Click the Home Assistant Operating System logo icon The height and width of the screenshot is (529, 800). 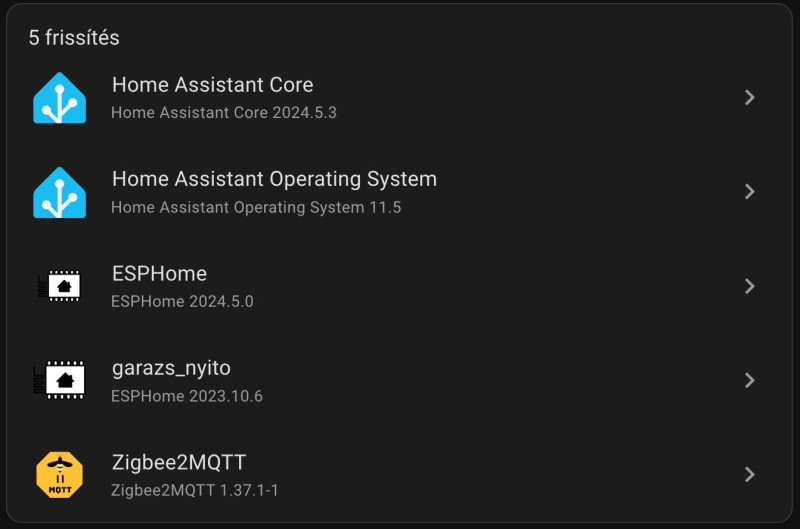coord(59,192)
